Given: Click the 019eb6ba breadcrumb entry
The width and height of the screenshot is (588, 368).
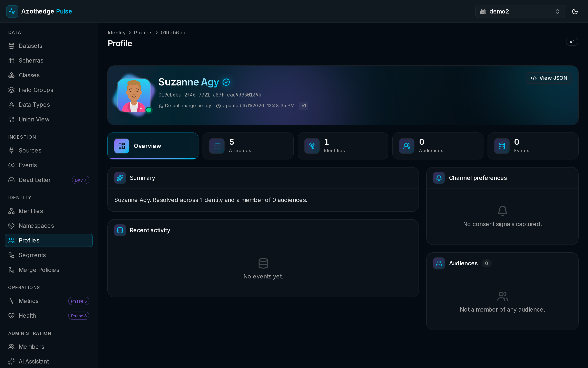Looking at the screenshot, I should click(173, 33).
